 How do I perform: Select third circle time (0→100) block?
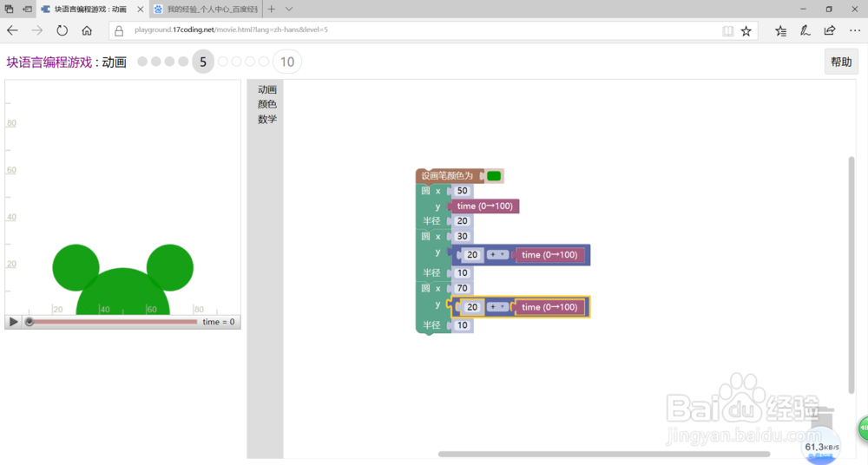[x=549, y=307]
